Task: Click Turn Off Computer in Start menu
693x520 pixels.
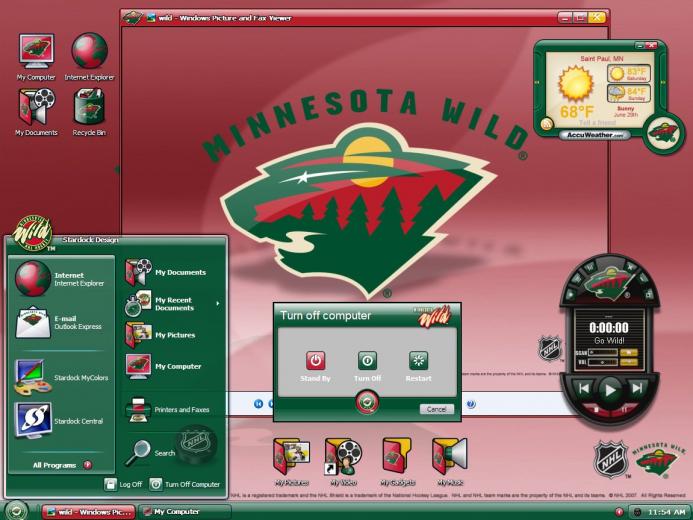Action: coord(185,484)
